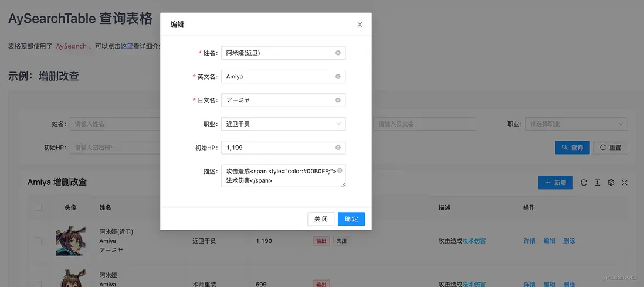Click the table refresh icon beside 新增
Viewport: 644px width, 287px height.
click(x=584, y=183)
